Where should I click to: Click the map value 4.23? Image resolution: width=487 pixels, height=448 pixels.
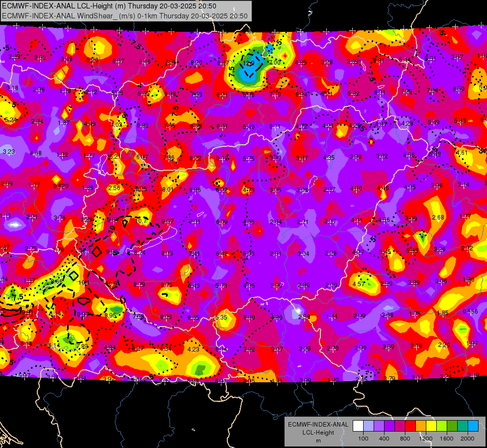point(193,349)
